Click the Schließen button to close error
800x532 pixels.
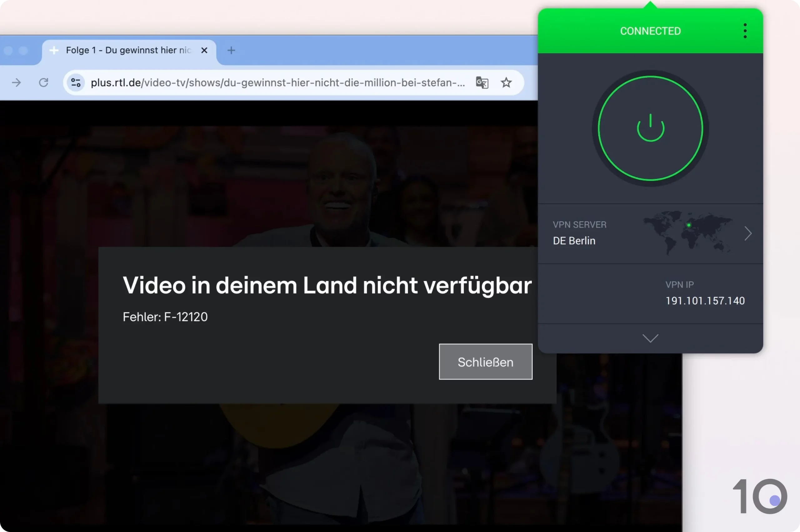pos(486,362)
